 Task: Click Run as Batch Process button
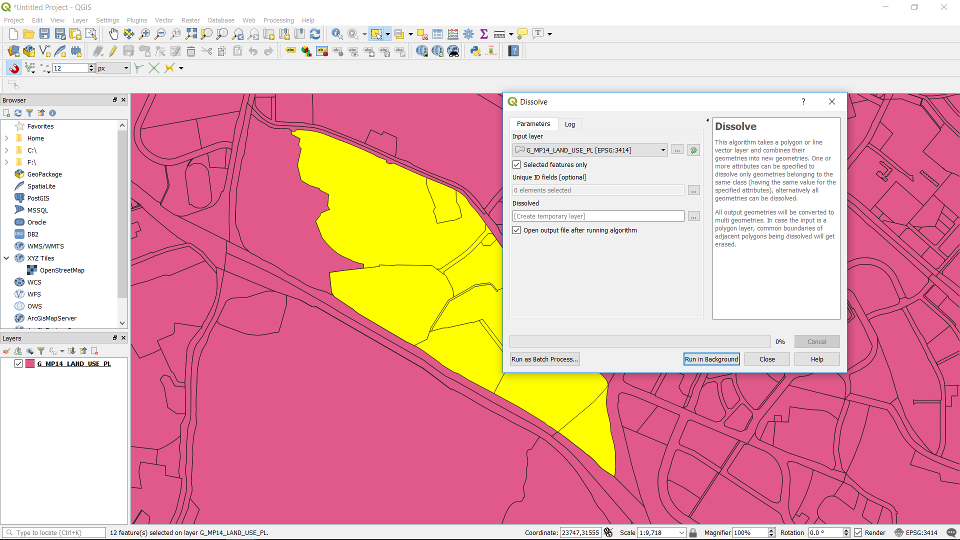[x=545, y=359]
